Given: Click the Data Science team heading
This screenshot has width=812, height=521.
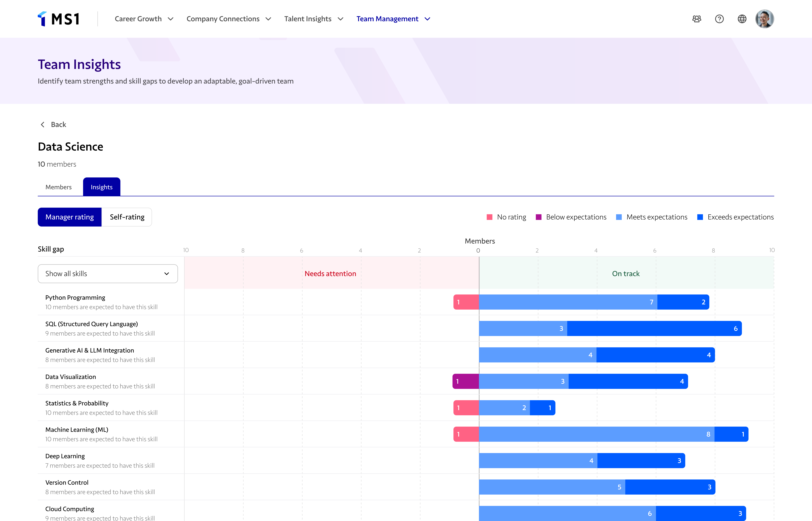Looking at the screenshot, I should 70,147.
